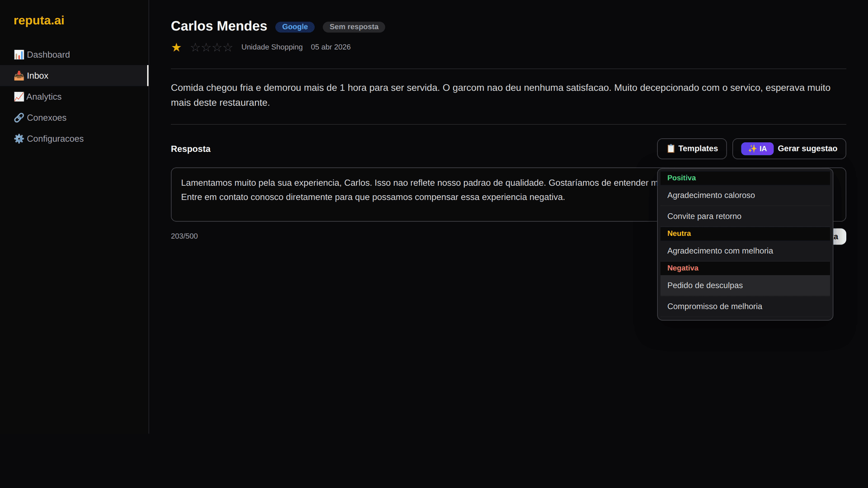The image size is (868, 488).
Task: Click the Conexoes link chain icon
Action: [19, 117]
